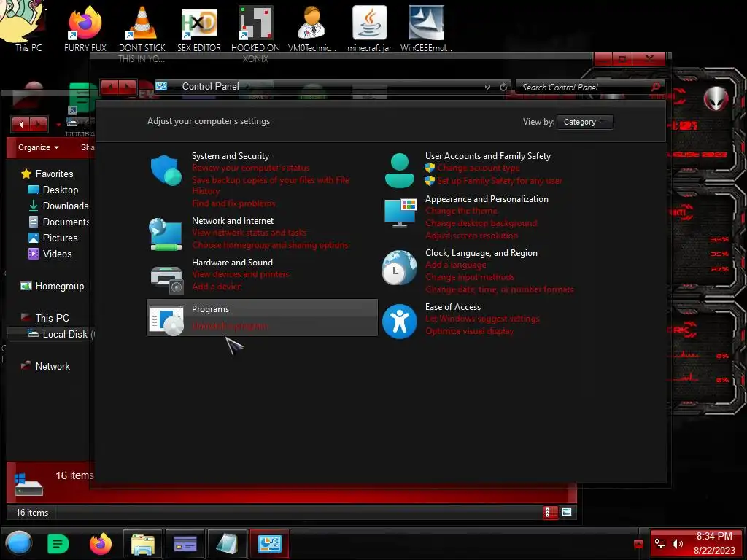Open FURRY FUX desktop shortcut

pyautogui.click(x=85, y=29)
